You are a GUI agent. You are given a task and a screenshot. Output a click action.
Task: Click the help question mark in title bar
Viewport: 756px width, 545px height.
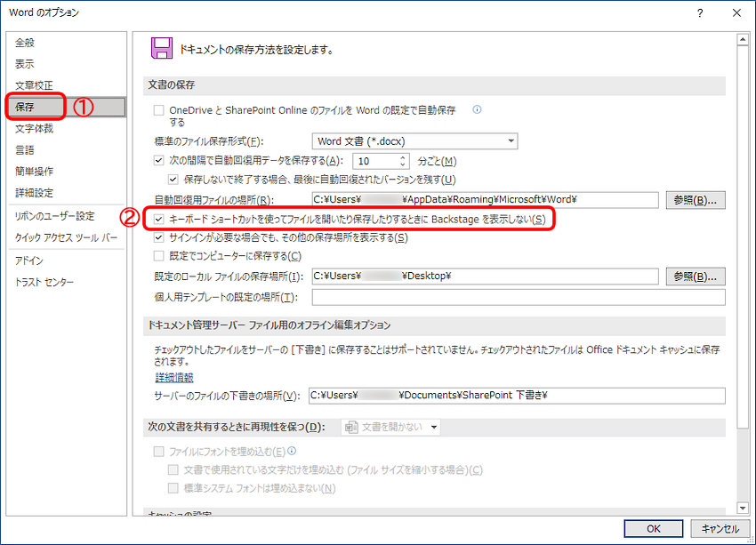(x=700, y=12)
